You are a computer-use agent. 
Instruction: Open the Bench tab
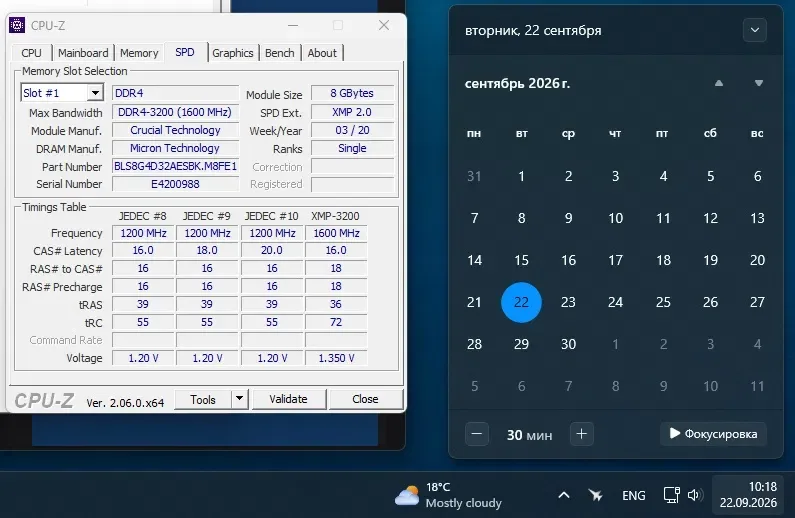(279, 53)
